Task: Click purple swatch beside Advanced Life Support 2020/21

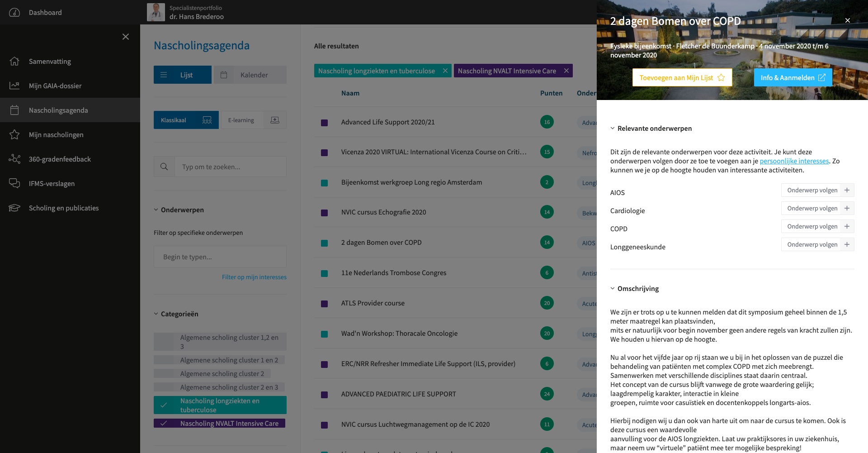Action: (x=324, y=123)
